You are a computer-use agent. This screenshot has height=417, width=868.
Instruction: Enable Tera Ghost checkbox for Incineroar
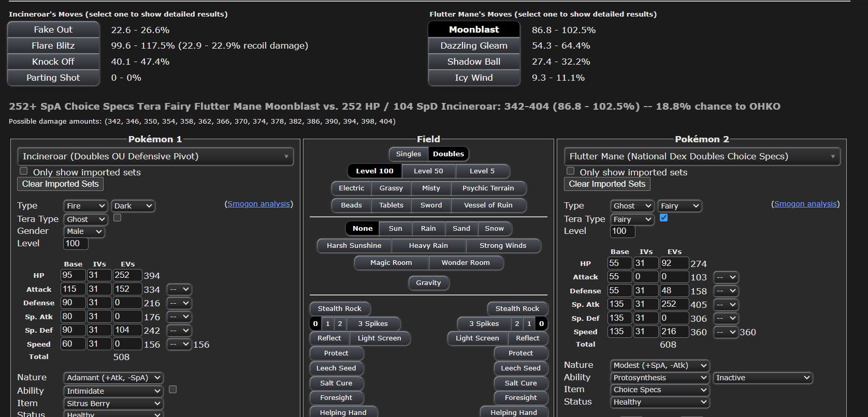(x=118, y=218)
